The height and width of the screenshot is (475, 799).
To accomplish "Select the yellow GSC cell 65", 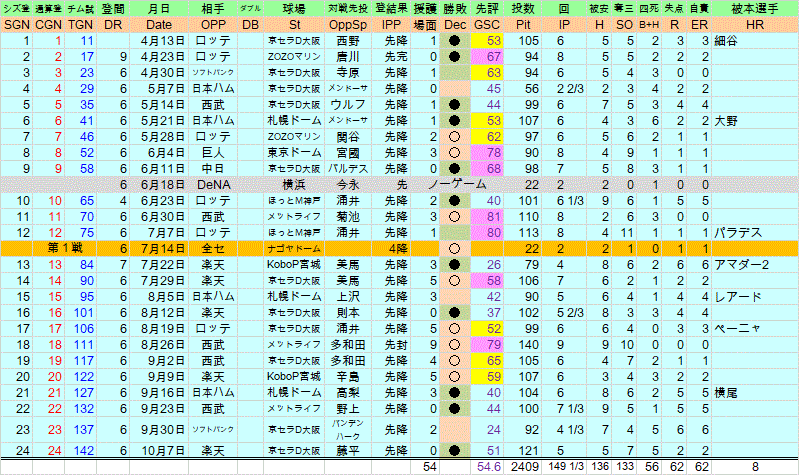I will click(487, 360).
